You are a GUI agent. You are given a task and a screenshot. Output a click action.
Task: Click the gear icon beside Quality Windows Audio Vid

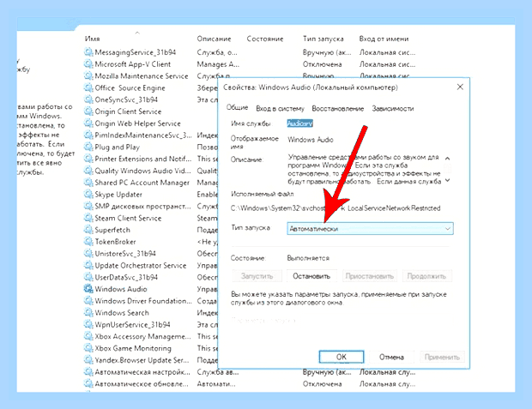pos(88,171)
